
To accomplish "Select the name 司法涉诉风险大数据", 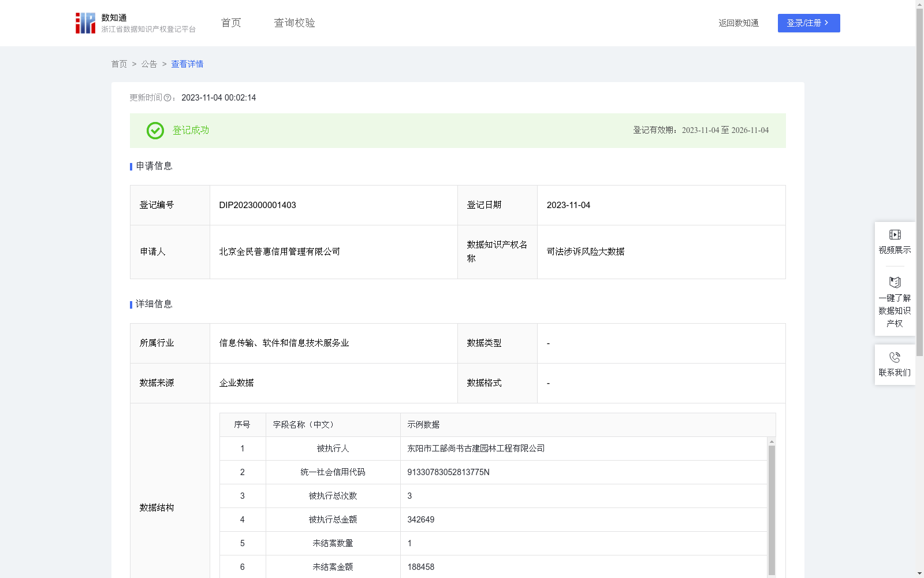I will tap(586, 252).
